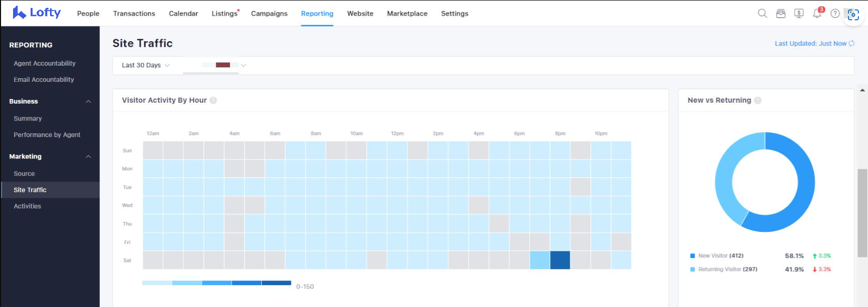868x307 pixels.
Task: Open the Calendar tab
Action: [x=184, y=14]
